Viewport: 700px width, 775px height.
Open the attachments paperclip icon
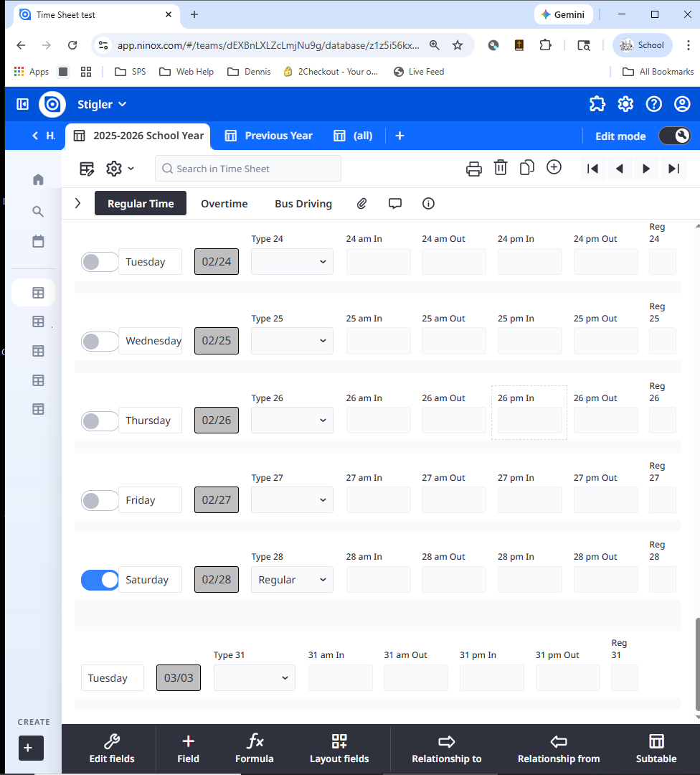pyautogui.click(x=362, y=204)
